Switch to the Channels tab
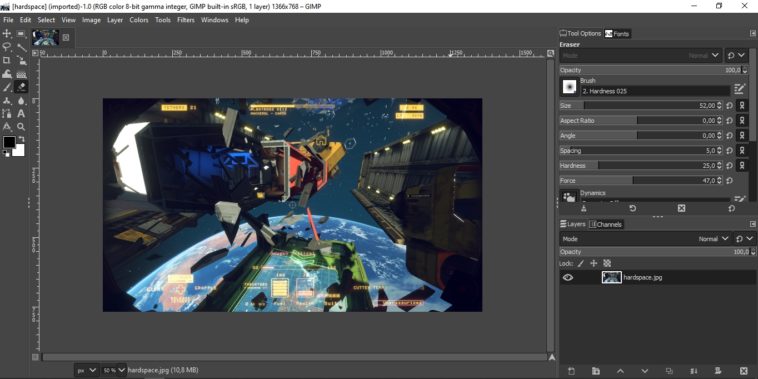Screen dimensions: 758x379 pyautogui.click(x=606, y=224)
